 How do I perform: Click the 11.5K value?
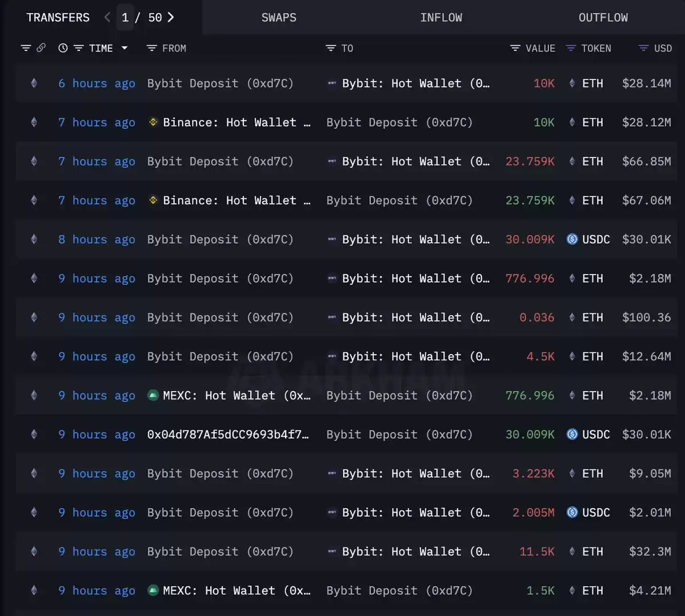(537, 552)
